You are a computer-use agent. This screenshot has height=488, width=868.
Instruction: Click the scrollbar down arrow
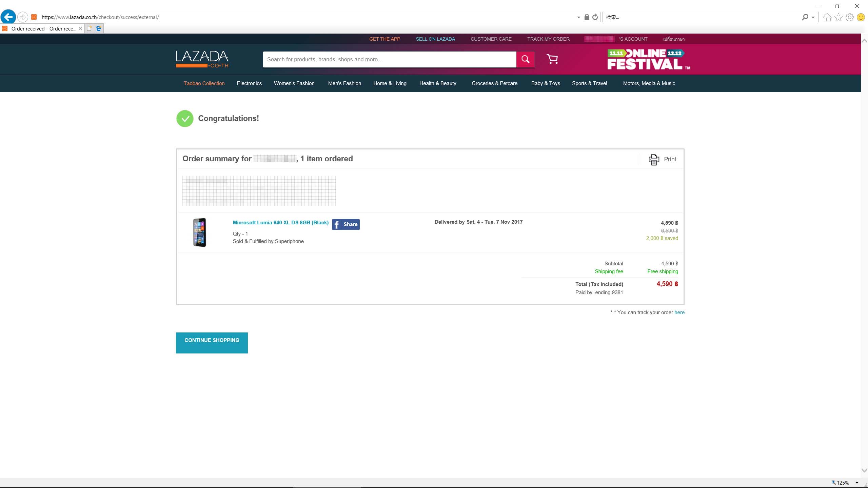point(864,471)
